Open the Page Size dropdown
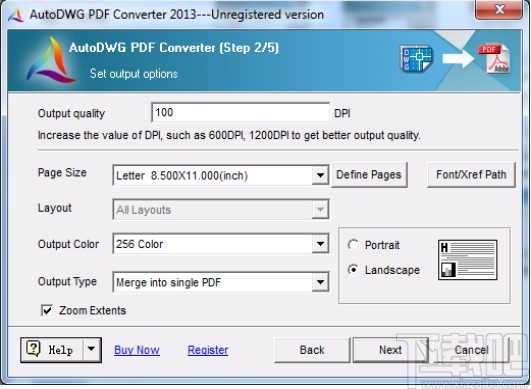Screen dimensions: 531x389 click(x=320, y=175)
